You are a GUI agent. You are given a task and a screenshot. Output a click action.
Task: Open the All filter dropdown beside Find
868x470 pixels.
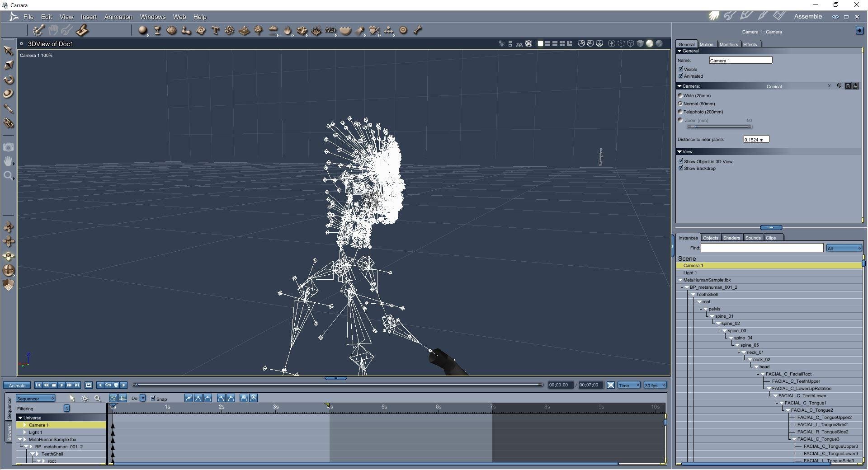[x=844, y=248]
